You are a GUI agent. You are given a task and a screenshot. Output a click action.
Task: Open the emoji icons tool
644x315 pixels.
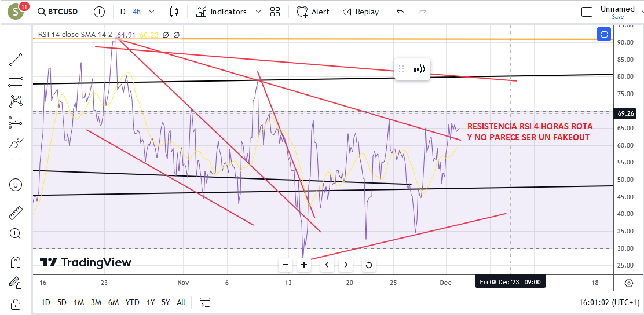[16, 185]
